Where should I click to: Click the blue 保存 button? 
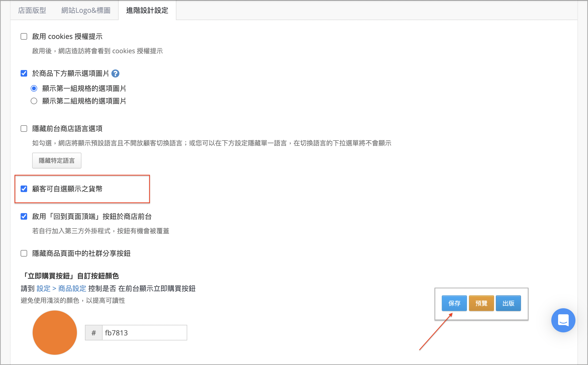coord(454,303)
